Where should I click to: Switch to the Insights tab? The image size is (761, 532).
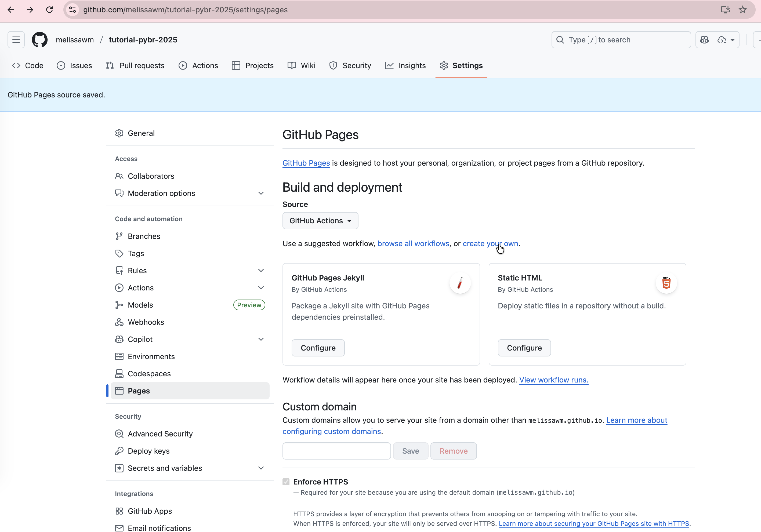pyautogui.click(x=405, y=65)
